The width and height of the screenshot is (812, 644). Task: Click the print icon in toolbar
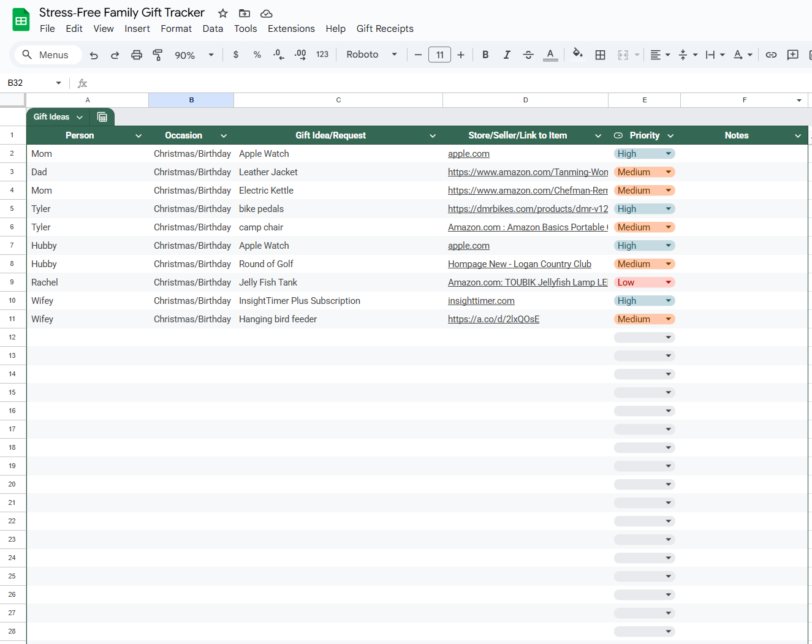tap(136, 55)
